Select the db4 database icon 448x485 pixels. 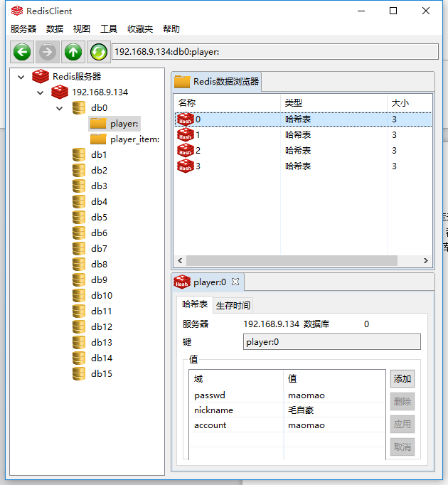(79, 202)
